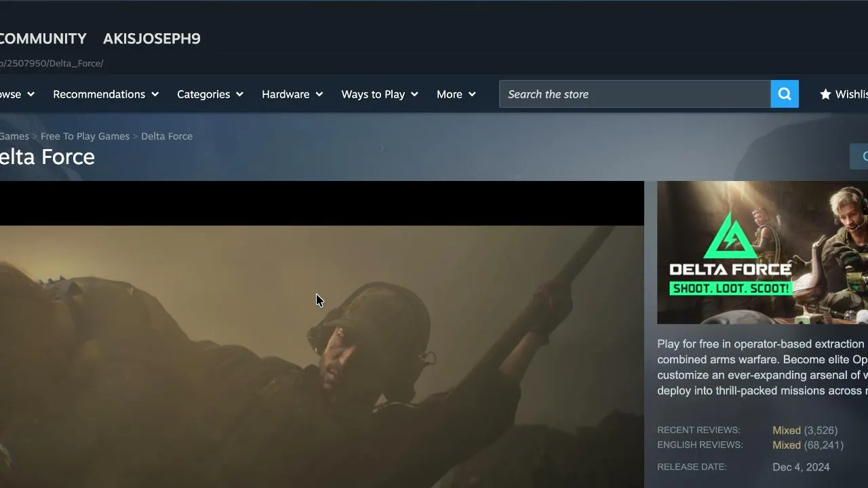Click the Wishlist star icon
868x488 pixels.
(825, 94)
